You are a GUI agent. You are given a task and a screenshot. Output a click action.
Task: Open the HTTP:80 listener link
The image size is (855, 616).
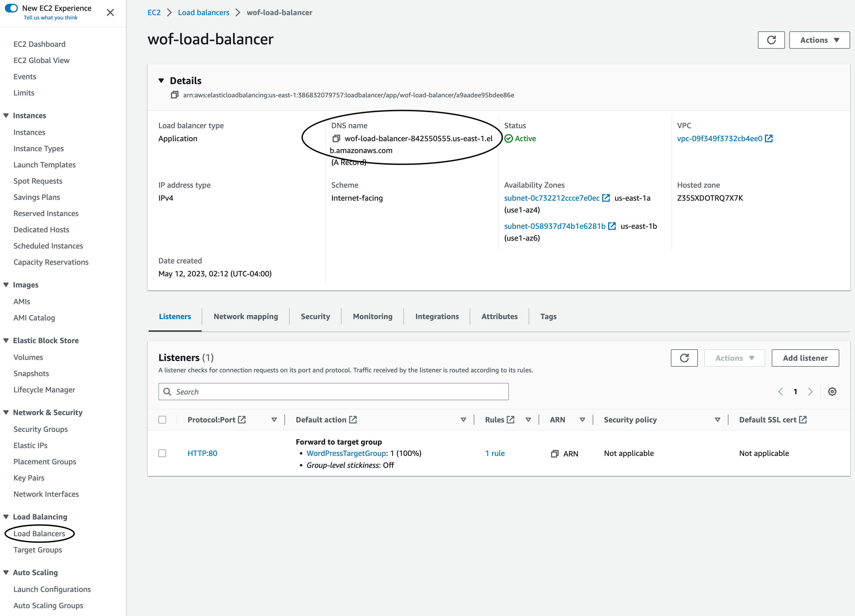click(203, 453)
